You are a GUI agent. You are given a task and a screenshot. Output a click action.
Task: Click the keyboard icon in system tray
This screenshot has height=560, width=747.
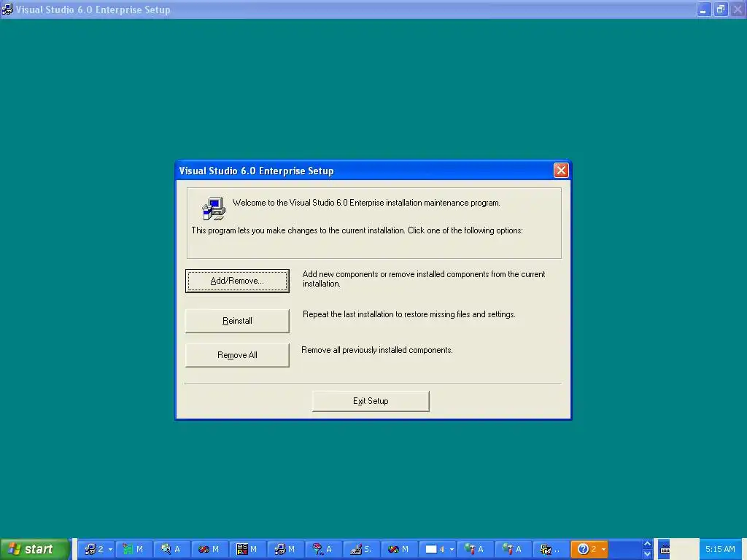pos(665,550)
